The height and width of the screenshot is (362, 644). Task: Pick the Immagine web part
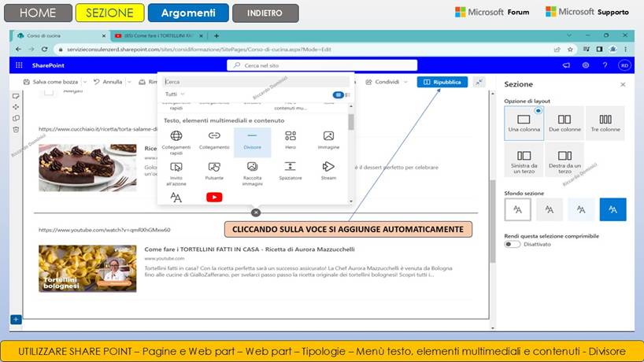pyautogui.click(x=328, y=140)
